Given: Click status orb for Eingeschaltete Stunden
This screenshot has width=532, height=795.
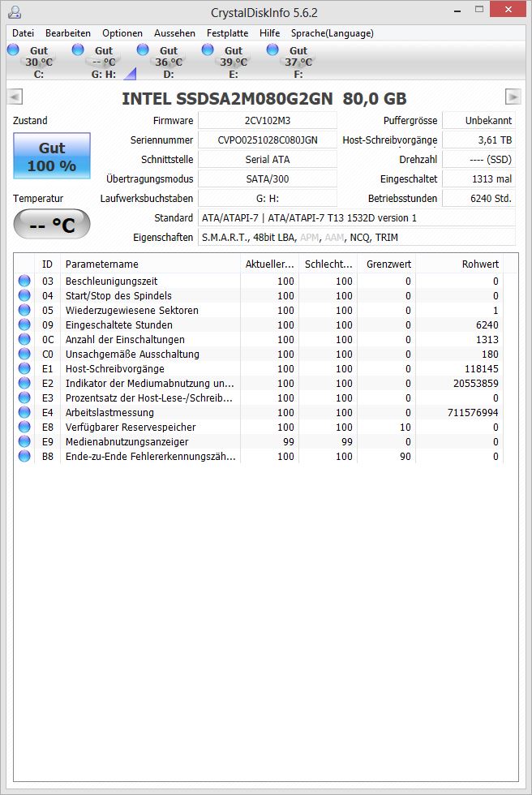Looking at the screenshot, I should 24,325.
